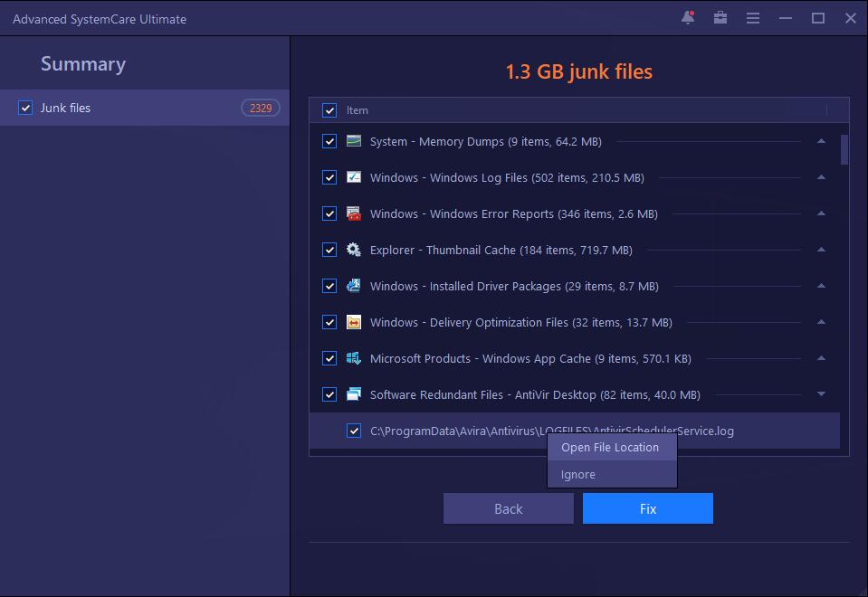
Task: Expand Windows Error Reports with its arrow
Action: pos(822,213)
